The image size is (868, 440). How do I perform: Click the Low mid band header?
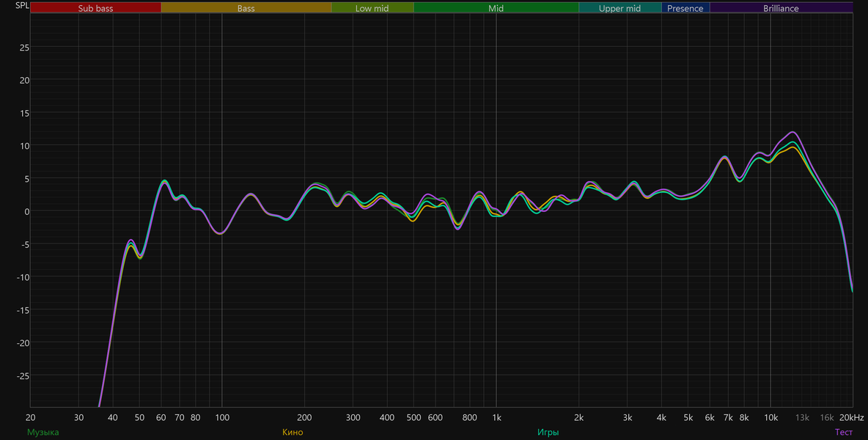(x=372, y=8)
